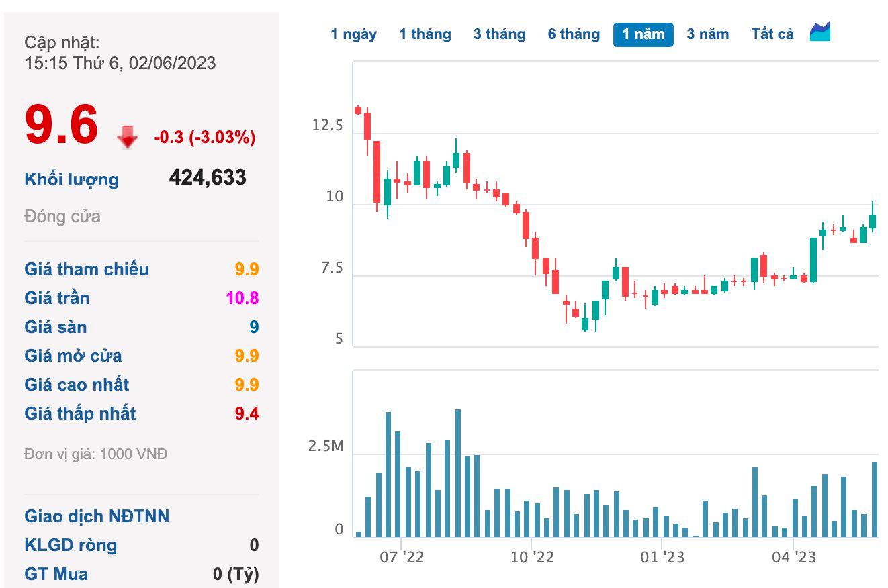
Task: Click the Đơn vị giá: 1000 VNĐ note
Action: [96, 454]
